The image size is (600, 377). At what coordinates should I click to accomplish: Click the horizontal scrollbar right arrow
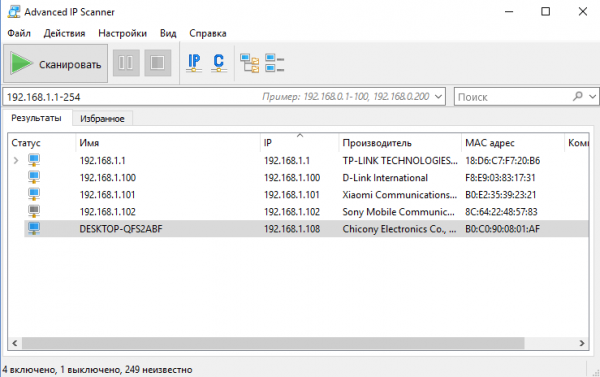(x=582, y=343)
